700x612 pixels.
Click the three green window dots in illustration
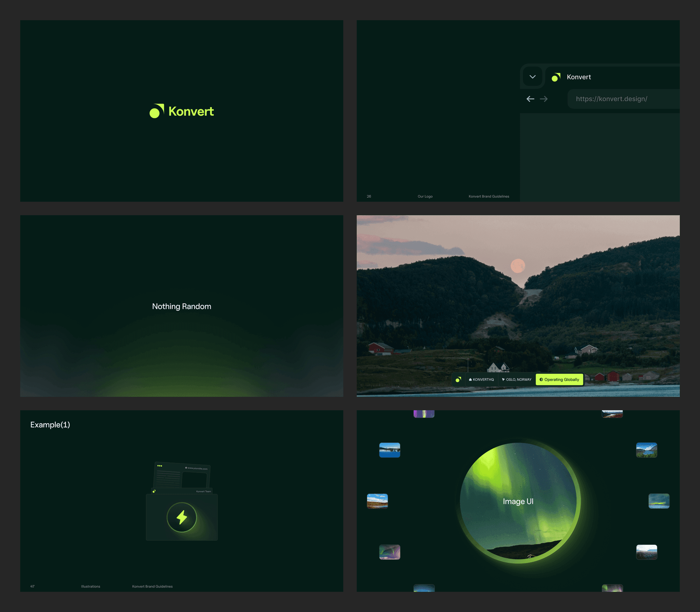point(160,466)
